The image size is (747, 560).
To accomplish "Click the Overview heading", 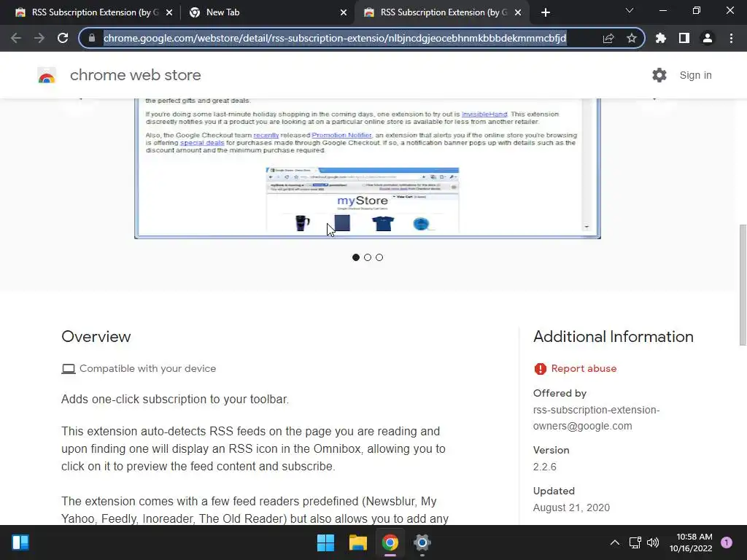I will (x=96, y=337).
